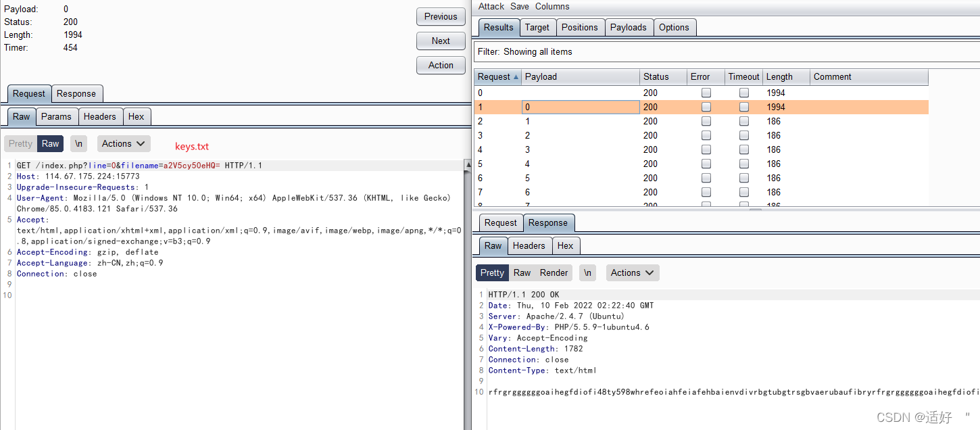Toggle Error checkbox for request 2
980x430 pixels.
pos(706,121)
